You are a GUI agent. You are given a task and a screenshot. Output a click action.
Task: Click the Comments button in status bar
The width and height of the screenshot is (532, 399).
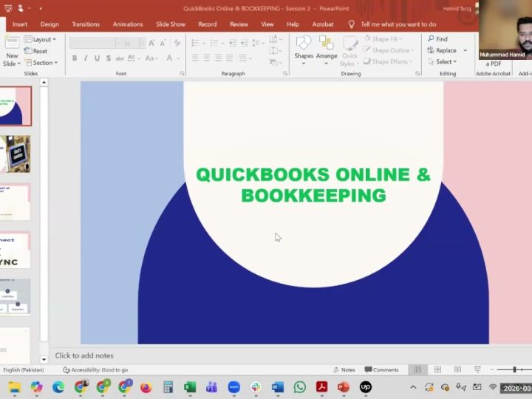pos(381,369)
